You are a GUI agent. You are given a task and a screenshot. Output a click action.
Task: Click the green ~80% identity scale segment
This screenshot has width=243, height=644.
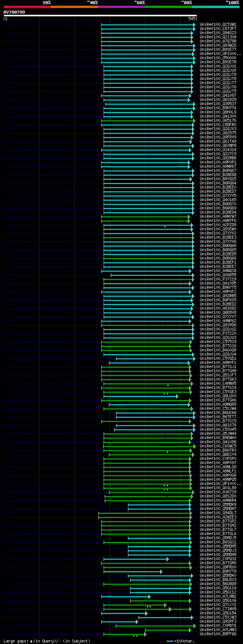click(x=169, y=7)
